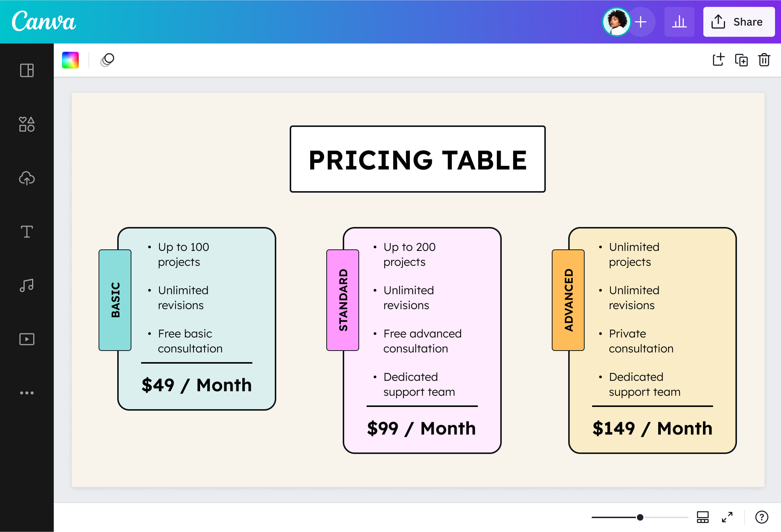Delete the current page
781x532 pixels.
764,60
